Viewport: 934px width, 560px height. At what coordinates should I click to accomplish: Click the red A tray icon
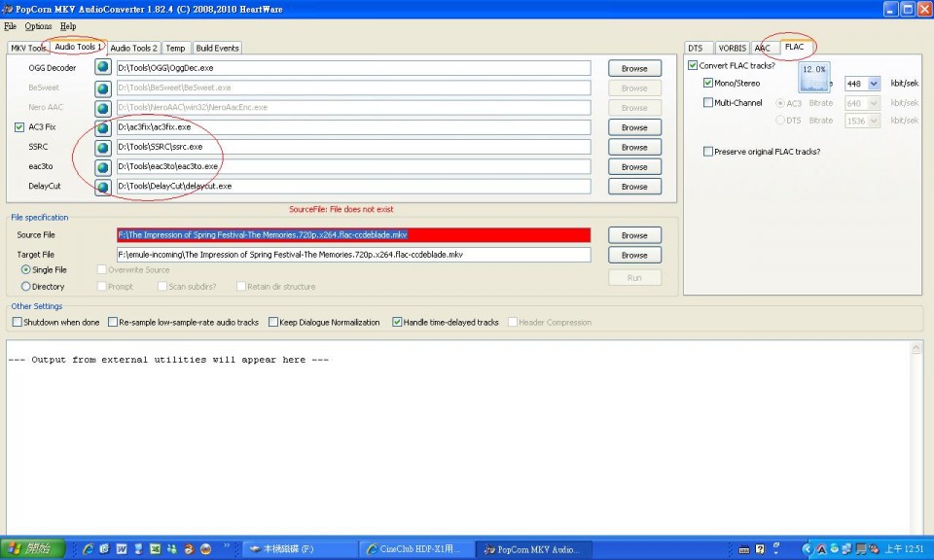[821, 549]
